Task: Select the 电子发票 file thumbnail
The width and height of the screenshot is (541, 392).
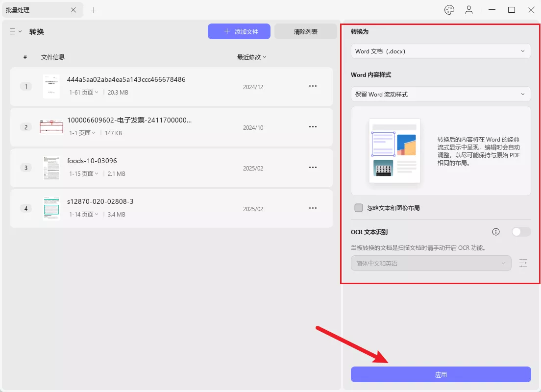Action: (x=51, y=127)
